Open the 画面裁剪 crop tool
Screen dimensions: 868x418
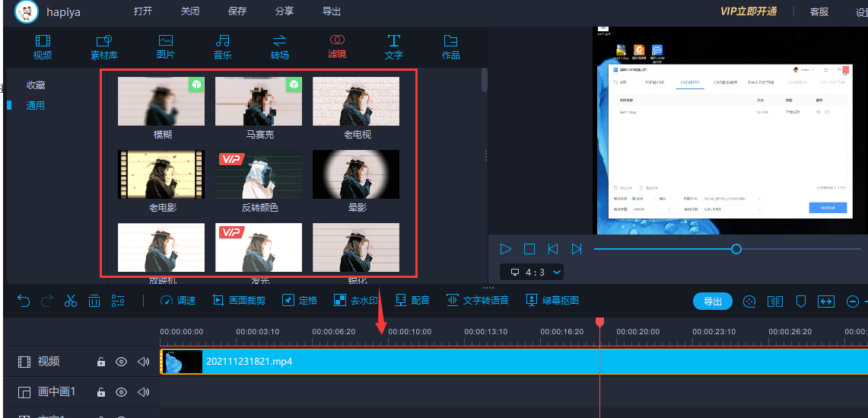239,301
